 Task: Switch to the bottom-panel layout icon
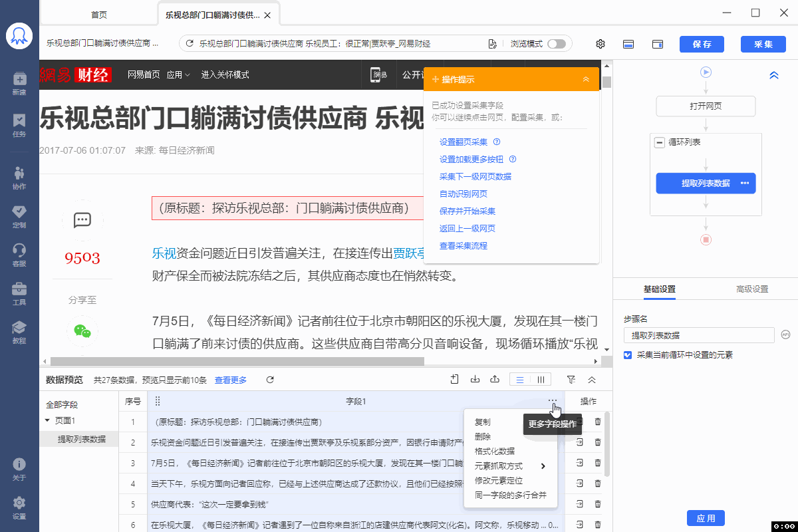click(628, 44)
